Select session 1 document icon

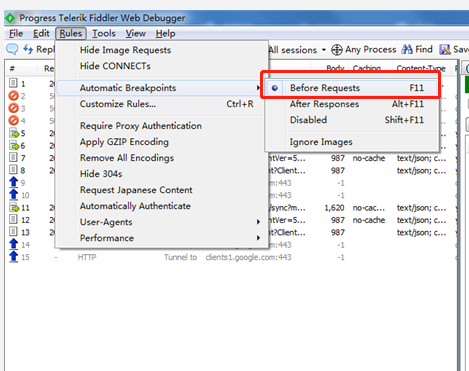pyautogui.click(x=13, y=83)
